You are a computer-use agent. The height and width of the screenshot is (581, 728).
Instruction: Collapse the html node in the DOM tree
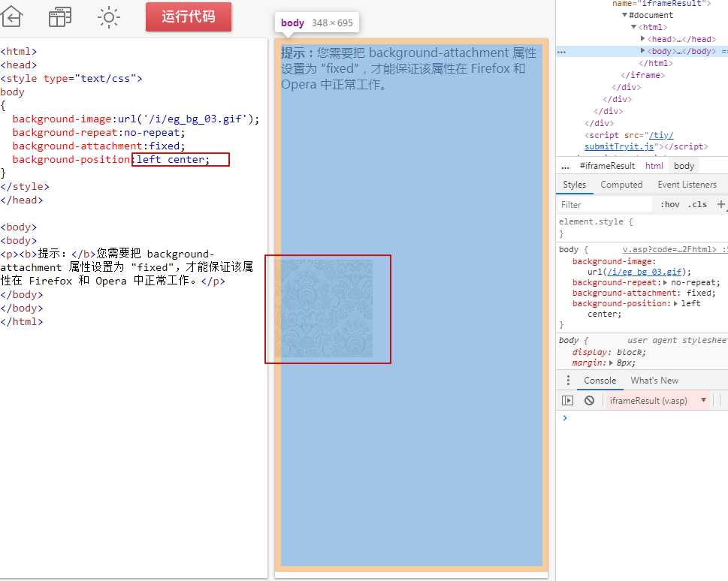(634, 27)
